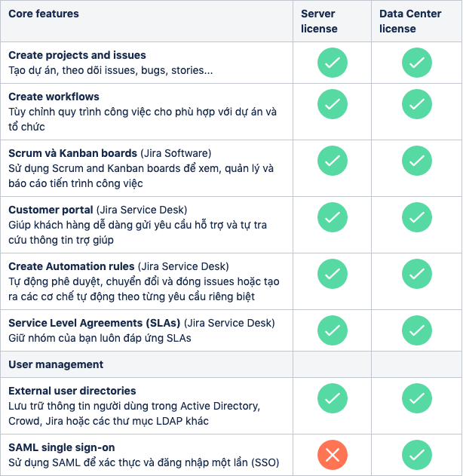Screen dimensions: 463x476
Task: Click the External user directories title
Action: tap(72, 391)
